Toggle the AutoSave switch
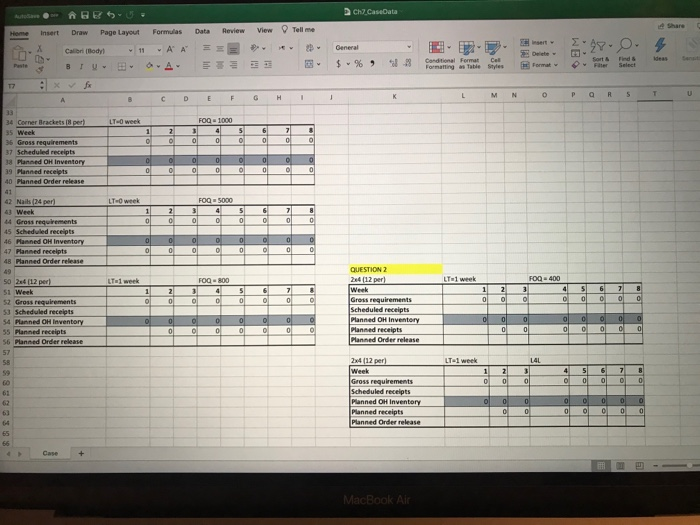Image resolution: width=700 pixels, height=525 pixels. (x=50, y=16)
